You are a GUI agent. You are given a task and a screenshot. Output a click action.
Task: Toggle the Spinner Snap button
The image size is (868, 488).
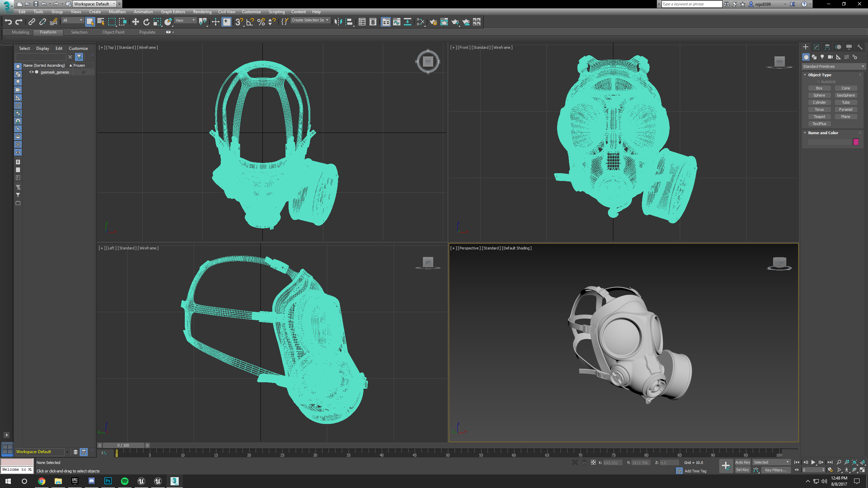pyautogui.click(x=272, y=22)
